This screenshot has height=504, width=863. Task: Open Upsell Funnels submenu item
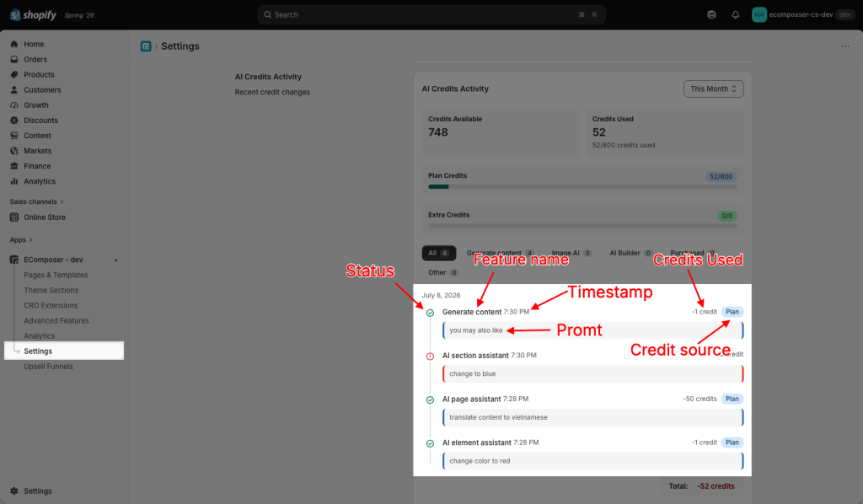(x=48, y=367)
